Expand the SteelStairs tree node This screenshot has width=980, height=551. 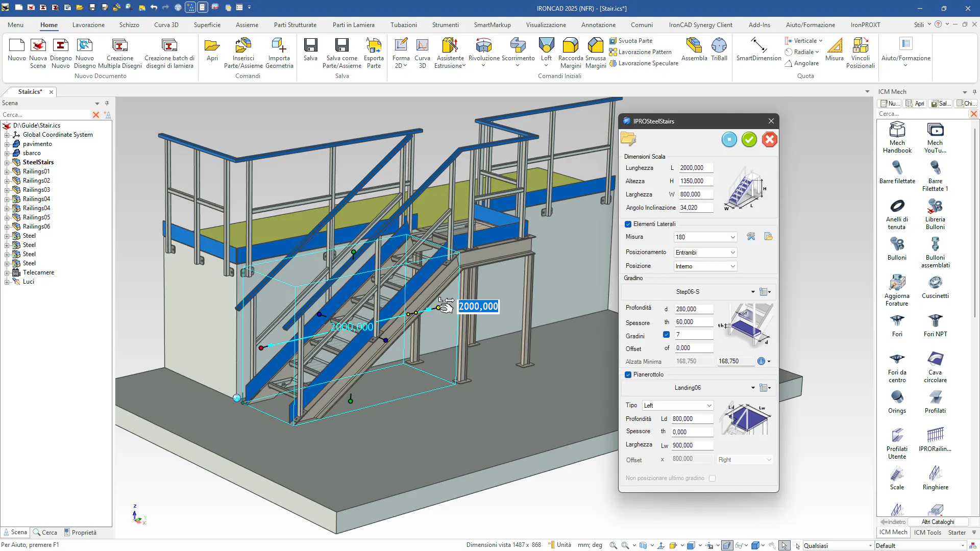[x=7, y=162]
